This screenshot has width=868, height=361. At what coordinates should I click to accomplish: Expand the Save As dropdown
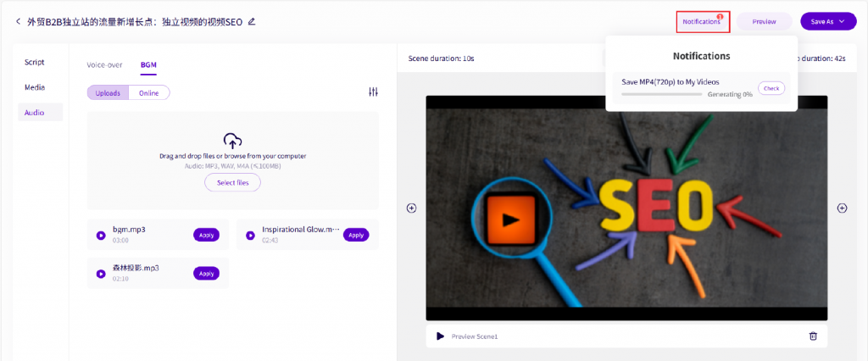click(828, 21)
